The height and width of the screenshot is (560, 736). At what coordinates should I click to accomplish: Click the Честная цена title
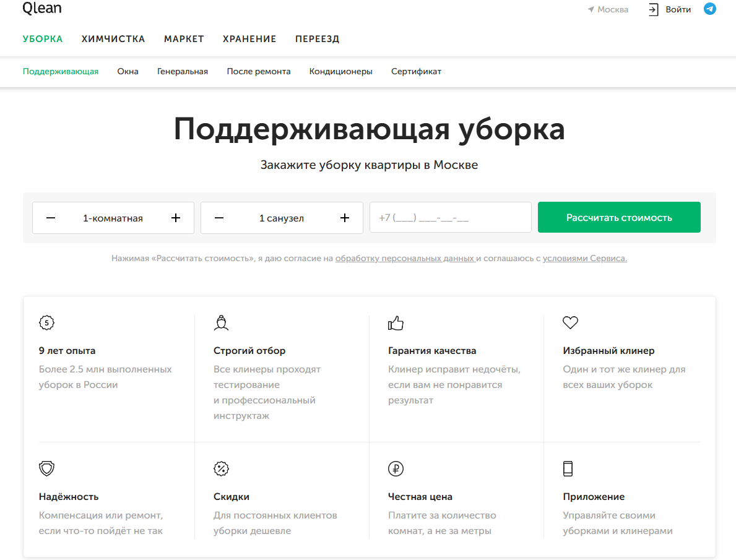420,497
